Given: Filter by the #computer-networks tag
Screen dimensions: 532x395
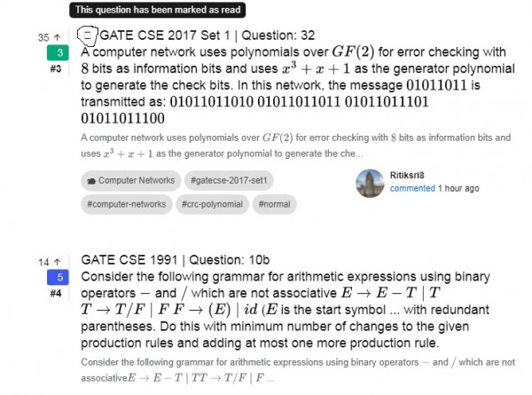Looking at the screenshot, I should point(126,203).
